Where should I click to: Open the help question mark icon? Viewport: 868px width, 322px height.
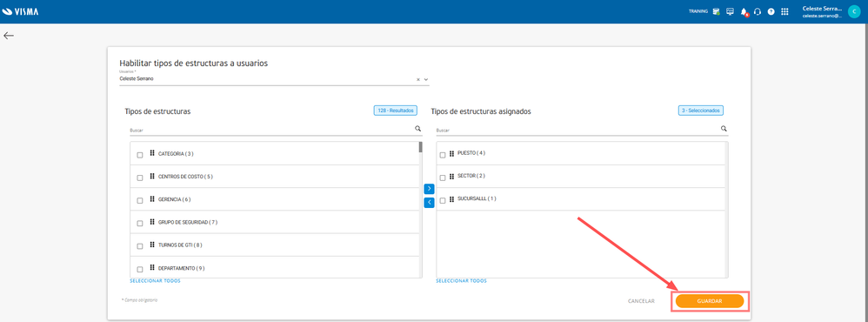771,11
